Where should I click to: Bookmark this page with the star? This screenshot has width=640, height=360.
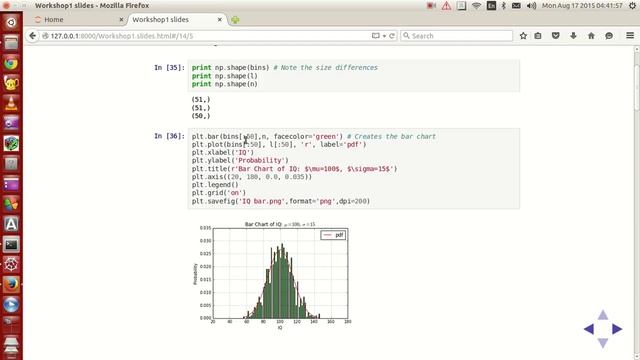pyautogui.click(x=523, y=36)
